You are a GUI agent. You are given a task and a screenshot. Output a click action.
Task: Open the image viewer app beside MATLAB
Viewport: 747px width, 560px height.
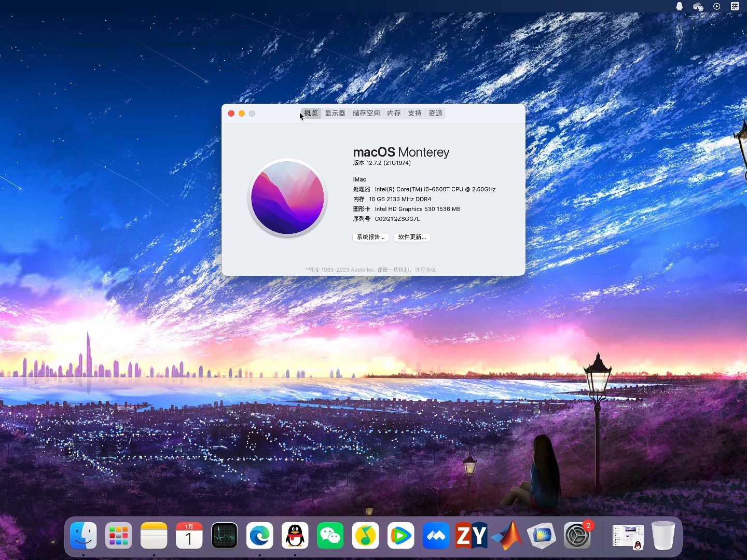[x=542, y=536]
